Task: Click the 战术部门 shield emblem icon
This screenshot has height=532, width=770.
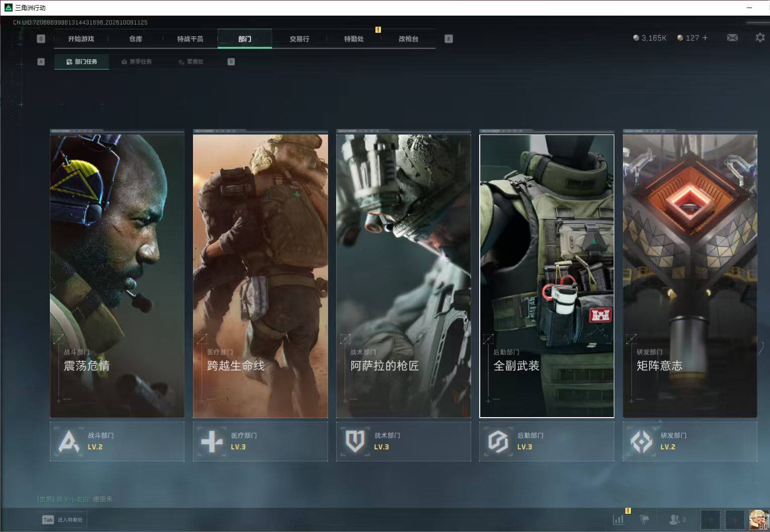Action: [x=355, y=442]
